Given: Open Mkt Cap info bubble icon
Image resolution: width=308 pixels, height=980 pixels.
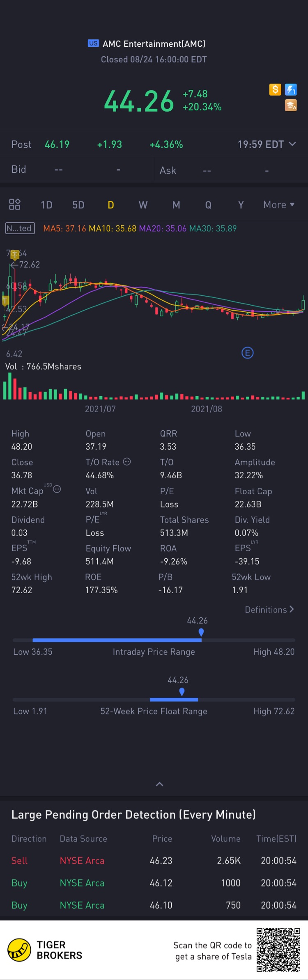Looking at the screenshot, I should [x=57, y=489].
